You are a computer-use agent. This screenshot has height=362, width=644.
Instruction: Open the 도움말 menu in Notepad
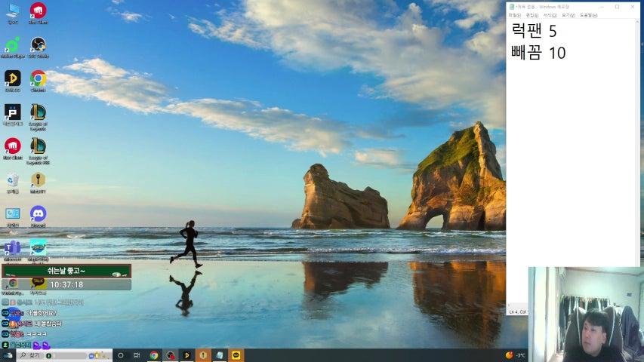[x=587, y=15]
